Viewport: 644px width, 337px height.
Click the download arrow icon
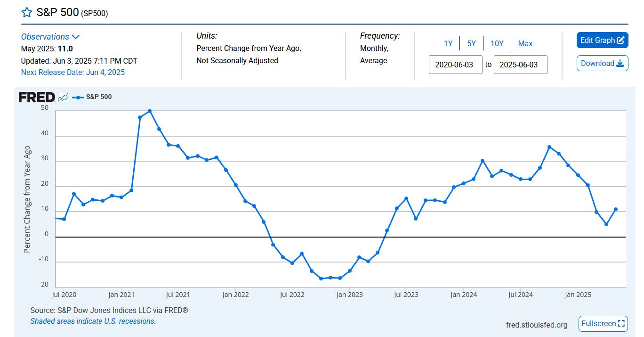(x=620, y=64)
